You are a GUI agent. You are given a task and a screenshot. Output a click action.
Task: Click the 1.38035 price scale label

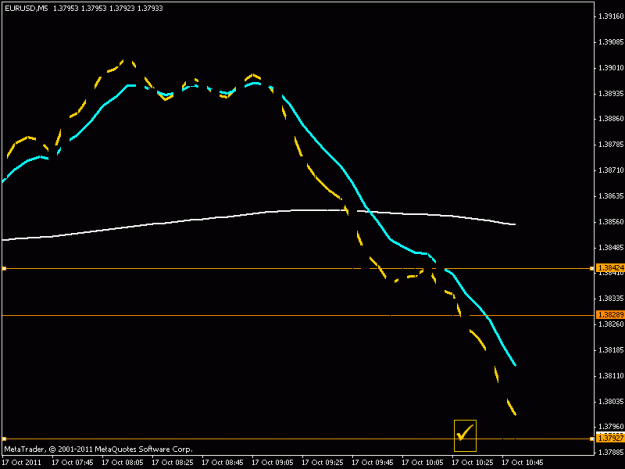coord(611,402)
